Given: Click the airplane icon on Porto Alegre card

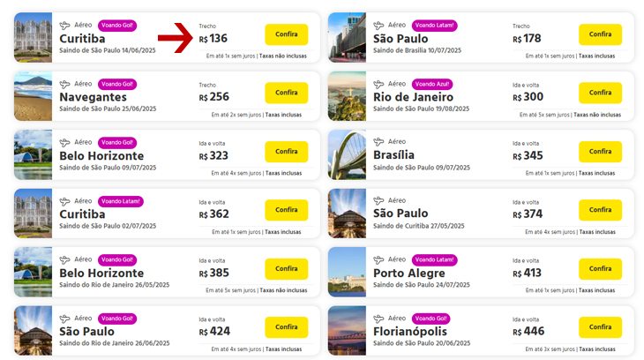Looking at the screenshot, I should (378, 259).
